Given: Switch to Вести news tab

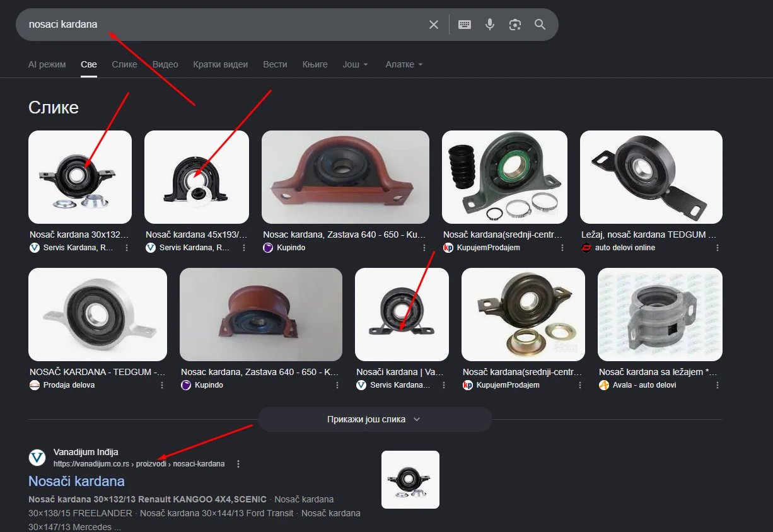Looking at the screenshot, I should point(275,64).
